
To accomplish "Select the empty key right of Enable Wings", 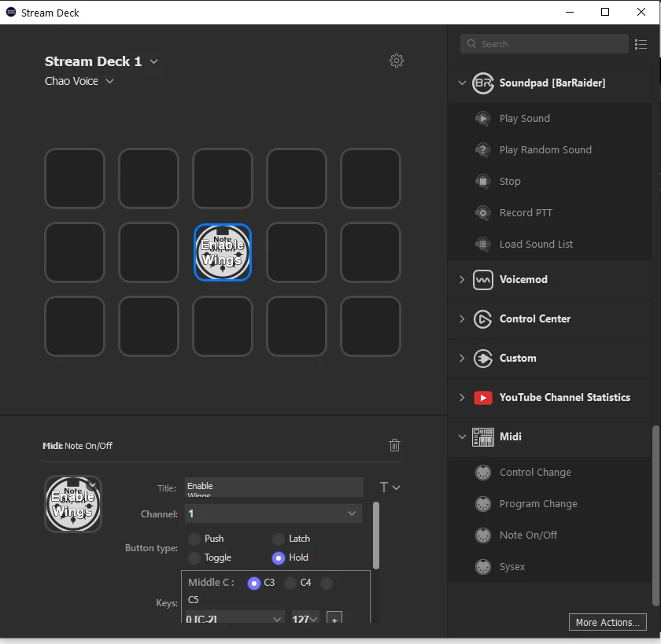I will (x=297, y=252).
